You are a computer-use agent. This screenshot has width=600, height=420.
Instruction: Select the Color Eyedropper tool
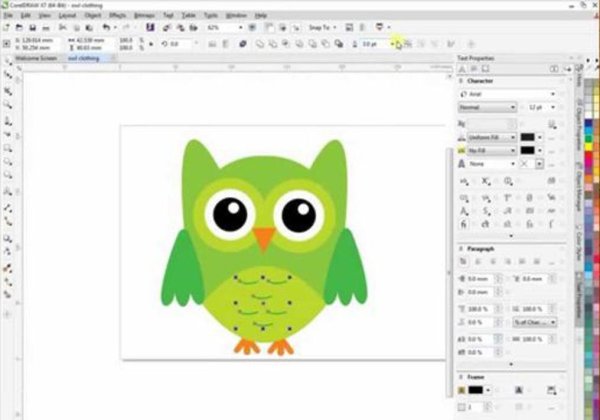(x=8, y=269)
